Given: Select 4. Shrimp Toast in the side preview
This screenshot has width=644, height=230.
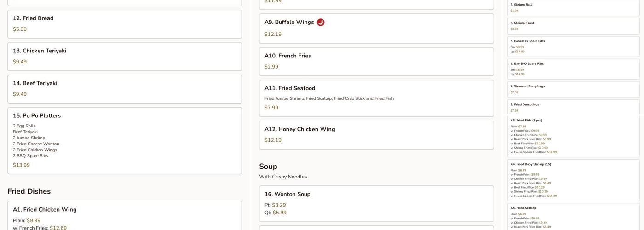Looking at the screenshot, I should point(574,26).
